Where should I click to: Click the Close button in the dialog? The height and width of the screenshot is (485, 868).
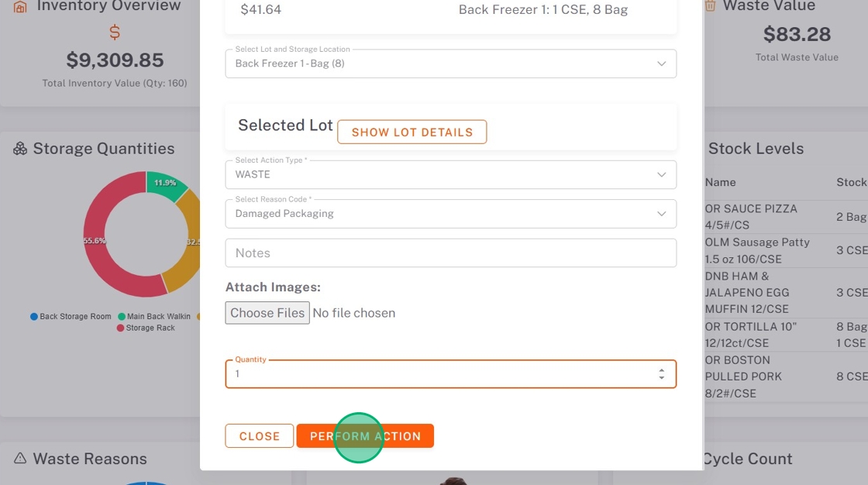pos(260,436)
